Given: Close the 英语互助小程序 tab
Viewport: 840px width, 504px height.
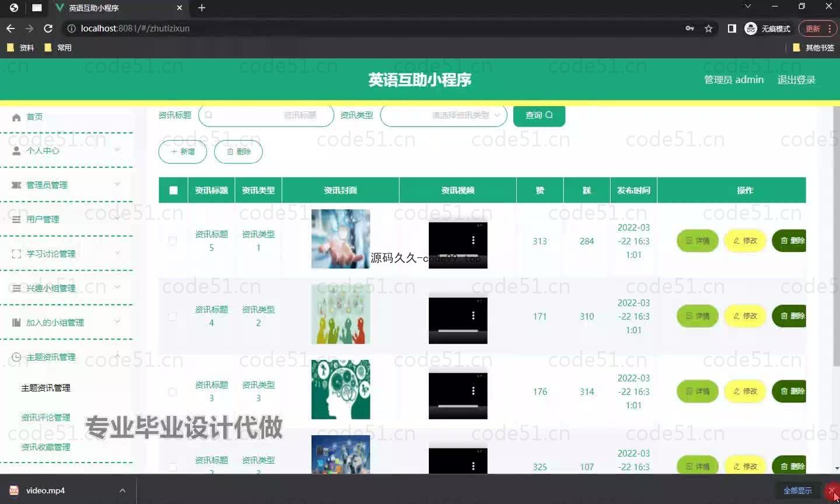Looking at the screenshot, I should pos(179,8).
